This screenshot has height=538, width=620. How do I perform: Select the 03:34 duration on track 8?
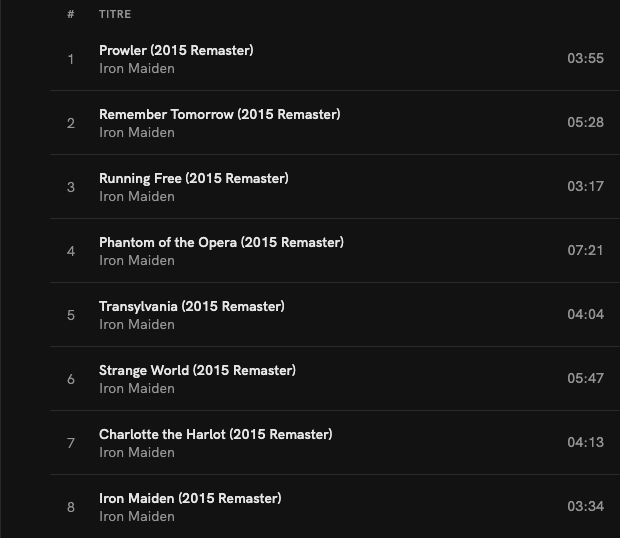(585, 507)
